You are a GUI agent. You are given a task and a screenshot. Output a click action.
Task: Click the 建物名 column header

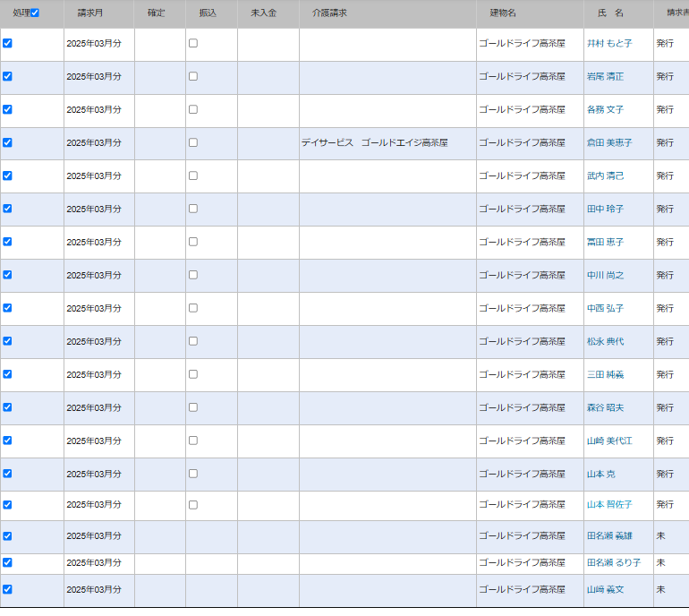[503, 13]
